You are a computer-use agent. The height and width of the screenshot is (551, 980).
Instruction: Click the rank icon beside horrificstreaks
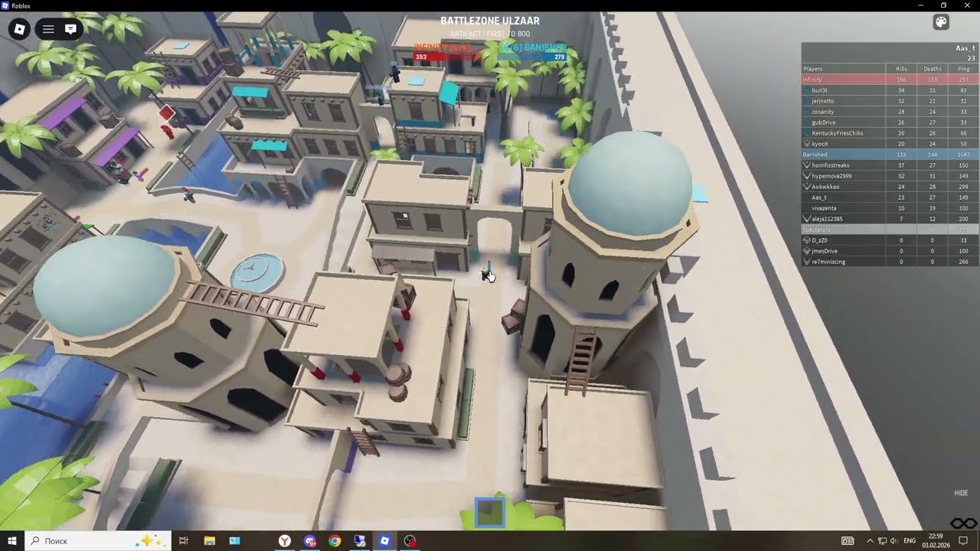click(x=806, y=165)
